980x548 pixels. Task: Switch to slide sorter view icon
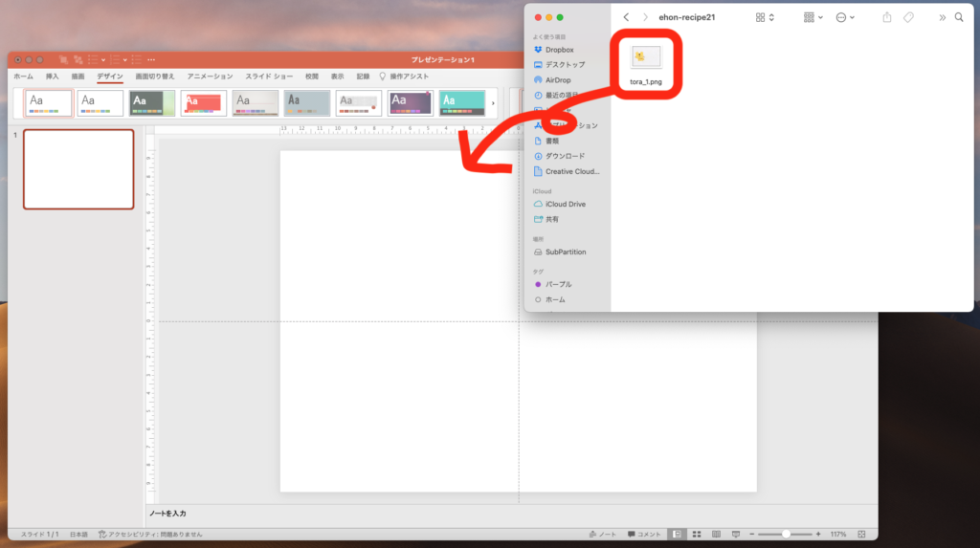tap(697, 534)
